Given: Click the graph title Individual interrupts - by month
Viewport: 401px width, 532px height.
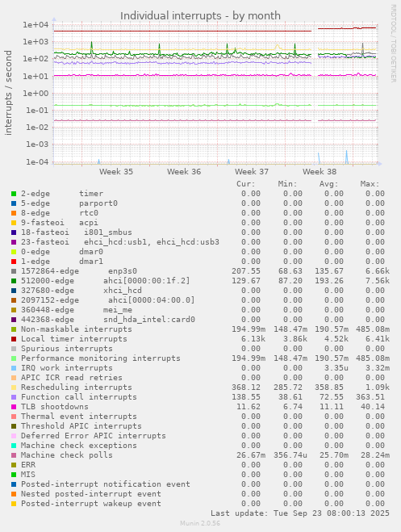Looking at the screenshot, I should point(200,16).
